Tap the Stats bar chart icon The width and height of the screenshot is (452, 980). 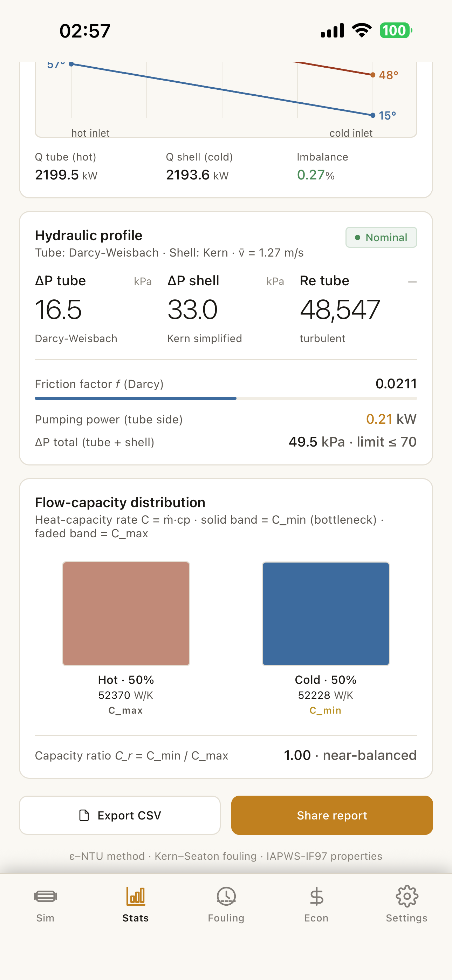[x=136, y=896]
